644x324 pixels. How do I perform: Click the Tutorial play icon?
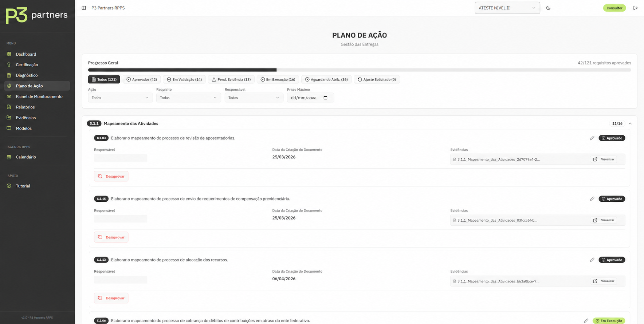click(9, 186)
